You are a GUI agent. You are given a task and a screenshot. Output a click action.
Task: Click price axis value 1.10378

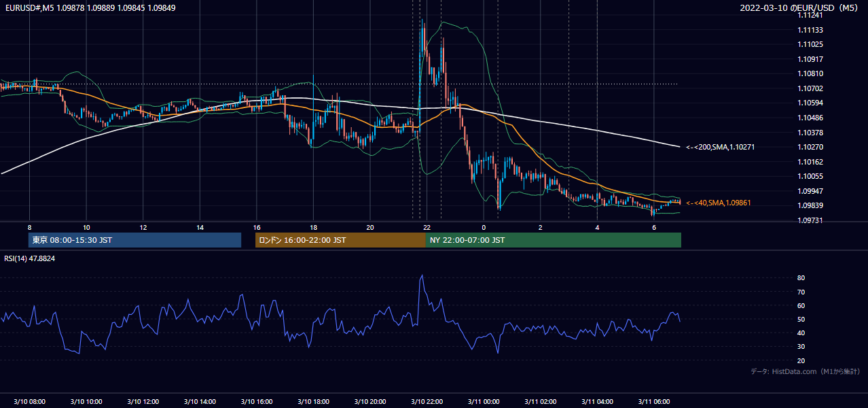coord(810,133)
